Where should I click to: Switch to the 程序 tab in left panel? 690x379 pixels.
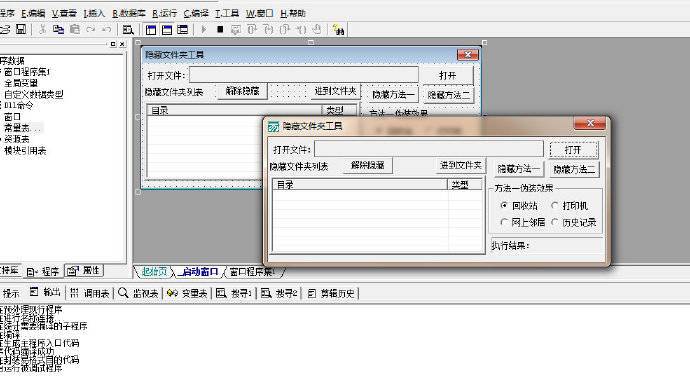tap(43, 272)
